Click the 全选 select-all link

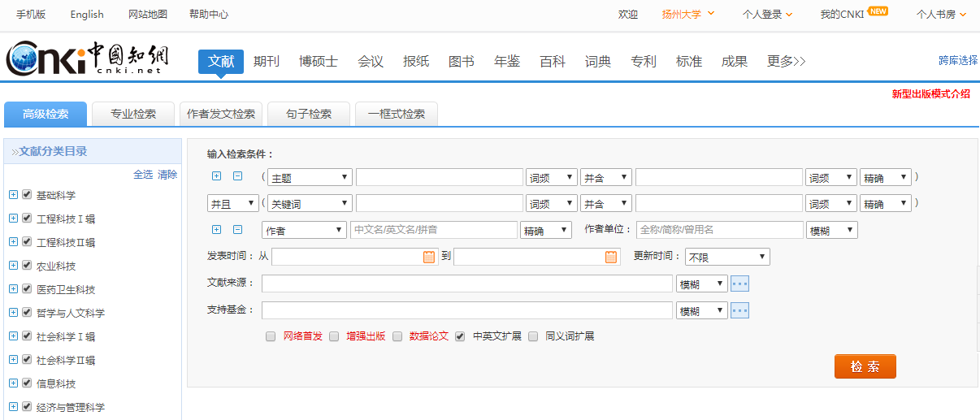[143, 175]
